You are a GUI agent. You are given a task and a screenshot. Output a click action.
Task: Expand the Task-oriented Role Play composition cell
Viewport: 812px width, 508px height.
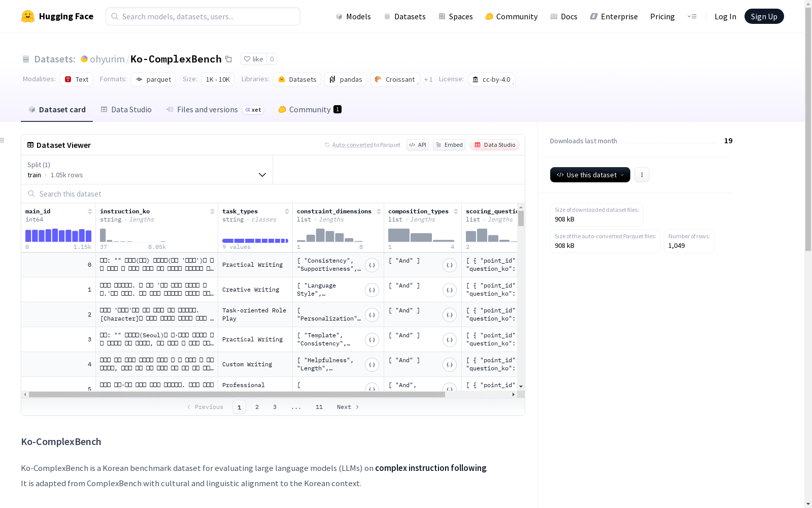(x=450, y=315)
